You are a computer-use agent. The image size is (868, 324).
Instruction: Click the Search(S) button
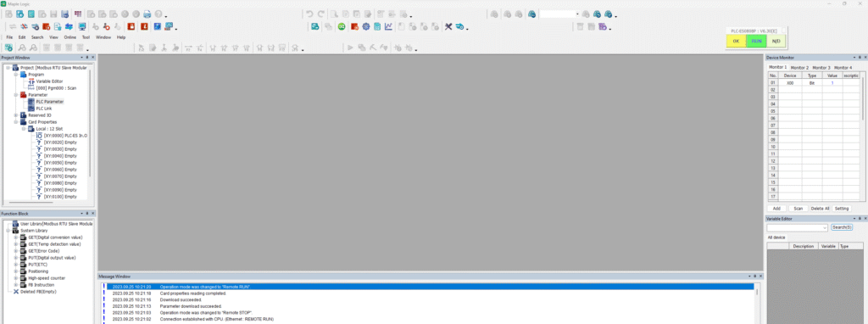(x=842, y=227)
